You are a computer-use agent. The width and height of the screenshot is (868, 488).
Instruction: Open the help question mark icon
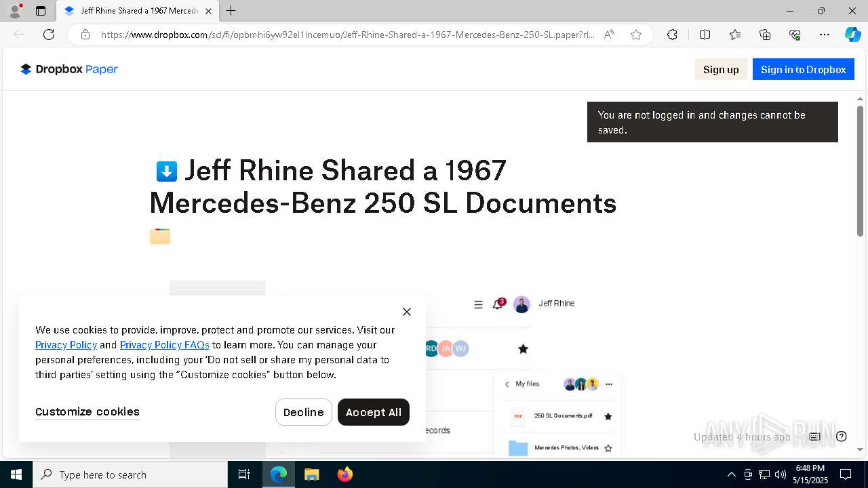[x=842, y=436]
